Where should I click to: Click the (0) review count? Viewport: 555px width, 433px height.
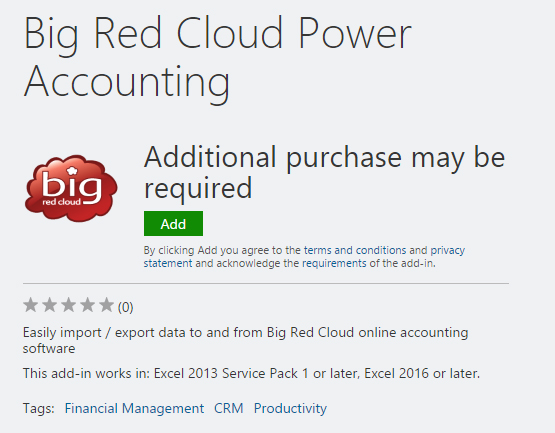125,307
